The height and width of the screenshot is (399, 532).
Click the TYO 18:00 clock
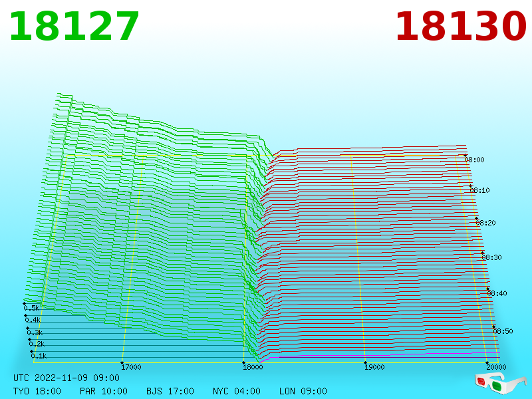tap(37, 391)
